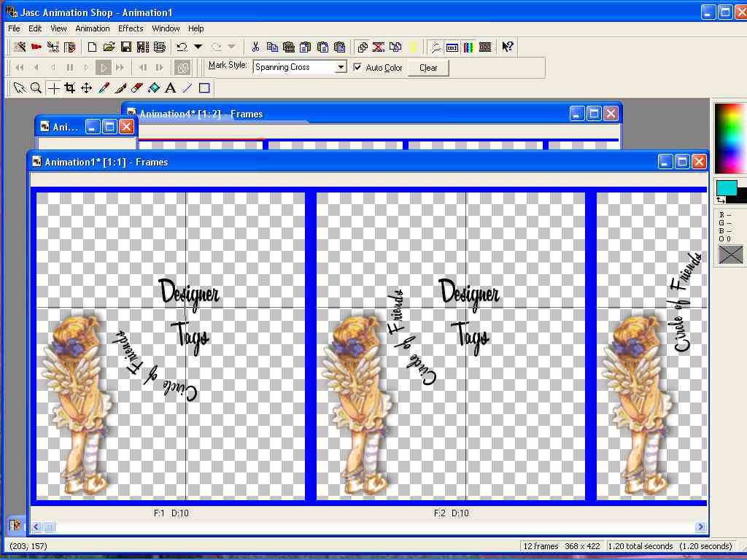Select frame F:2 in Animation1 Frames
This screenshot has height=560, width=747.
pyautogui.click(x=451, y=346)
